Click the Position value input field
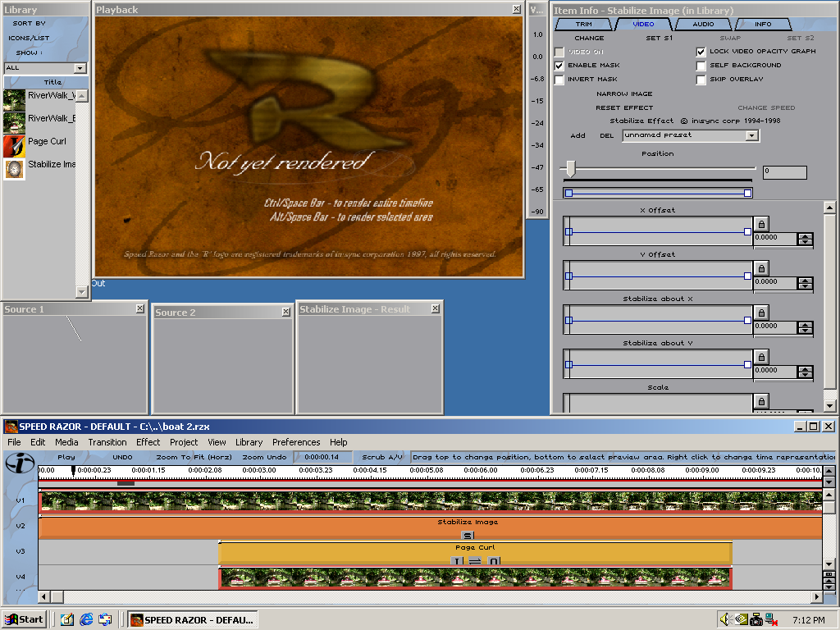Screen dimensions: 840x630 (785, 172)
